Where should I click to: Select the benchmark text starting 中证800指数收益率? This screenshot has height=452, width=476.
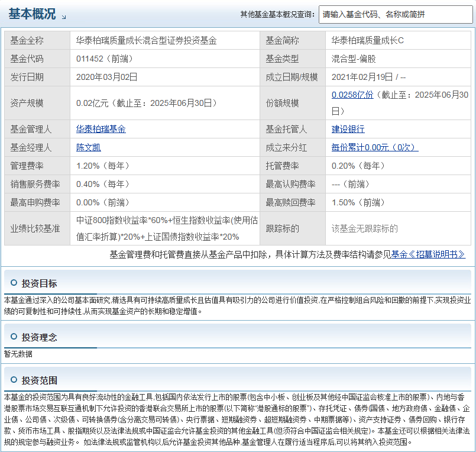click(167, 228)
